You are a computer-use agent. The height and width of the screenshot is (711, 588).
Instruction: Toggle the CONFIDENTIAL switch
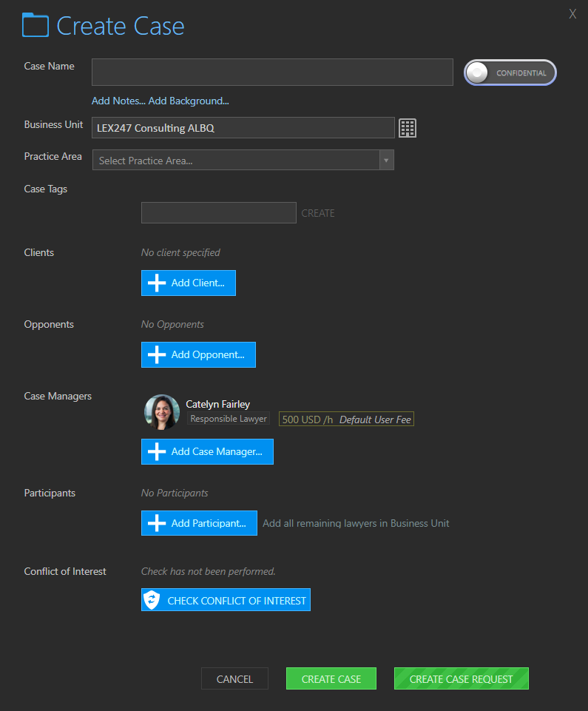(x=510, y=72)
